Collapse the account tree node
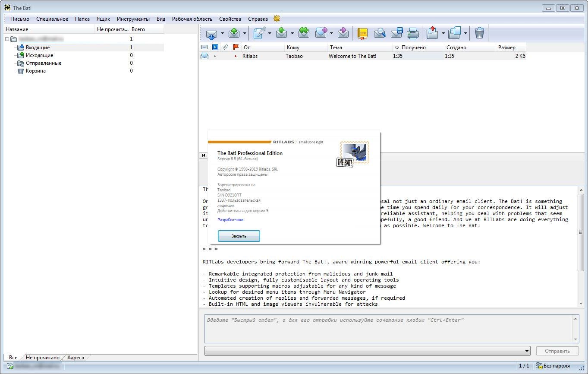Screen dimensions: 588x374 7,39
